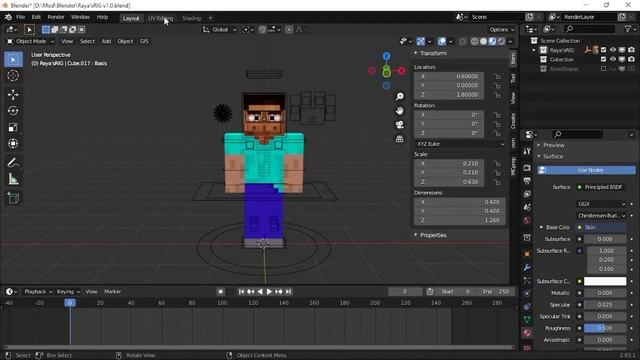Select the Cursor tool

(x=13, y=76)
